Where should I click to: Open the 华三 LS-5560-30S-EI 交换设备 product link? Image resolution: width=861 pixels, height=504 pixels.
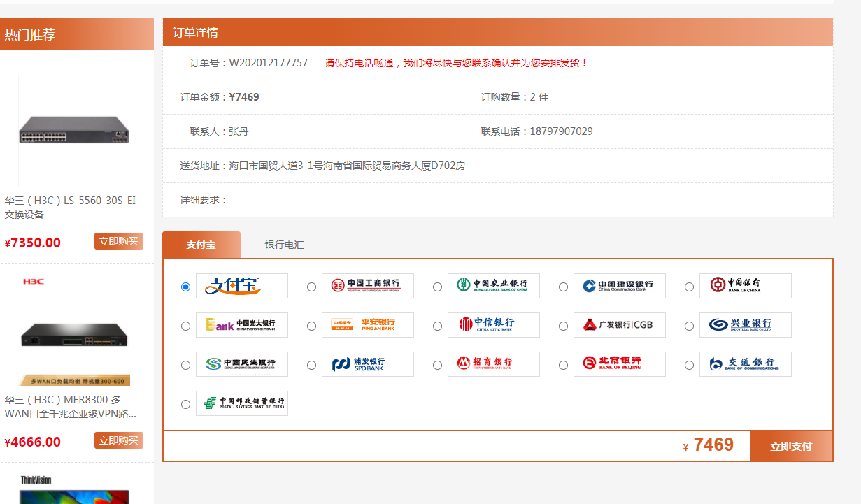click(x=70, y=208)
